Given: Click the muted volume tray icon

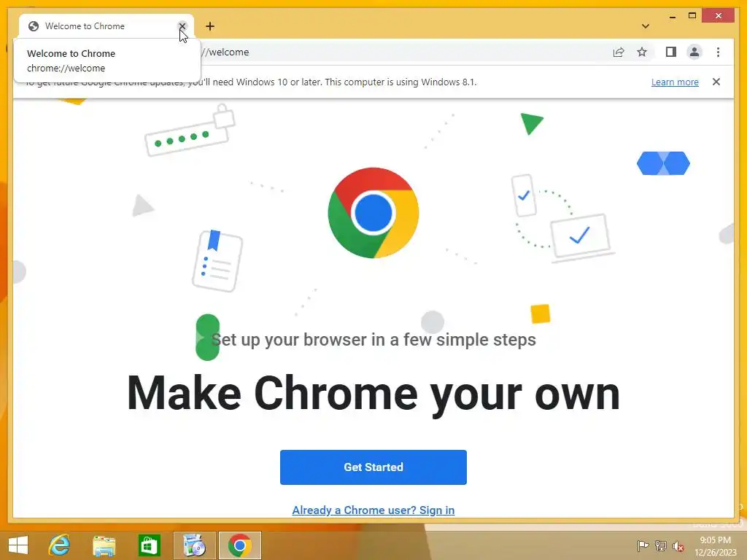Looking at the screenshot, I should click(x=678, y=546).
